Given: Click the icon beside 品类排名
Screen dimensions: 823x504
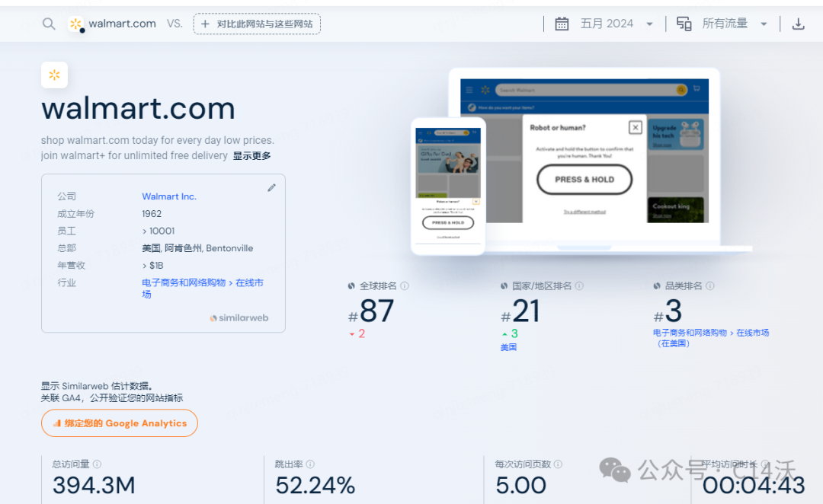Looking at the screenshot, I should [x=657, y=285].
